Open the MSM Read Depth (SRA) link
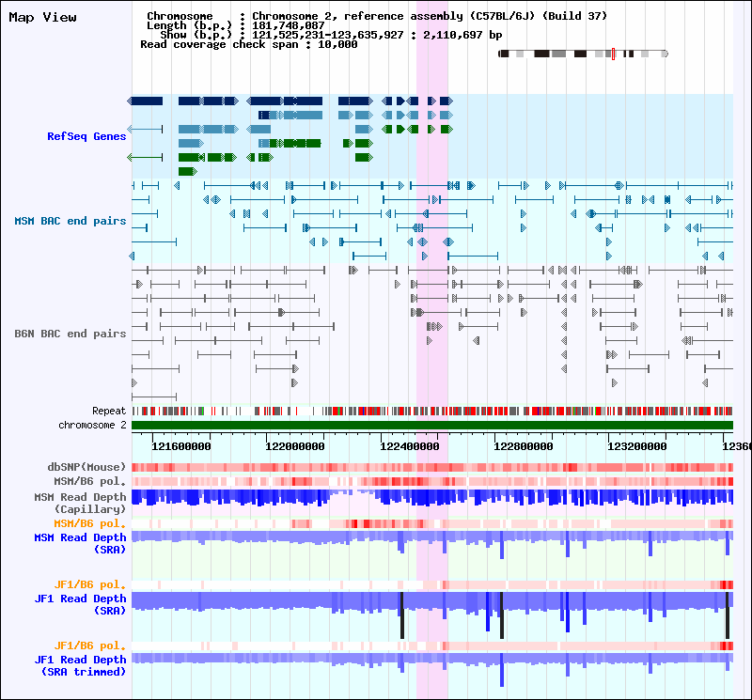Image resolution: width=752 pixels, height=700 pixels. 80,544
